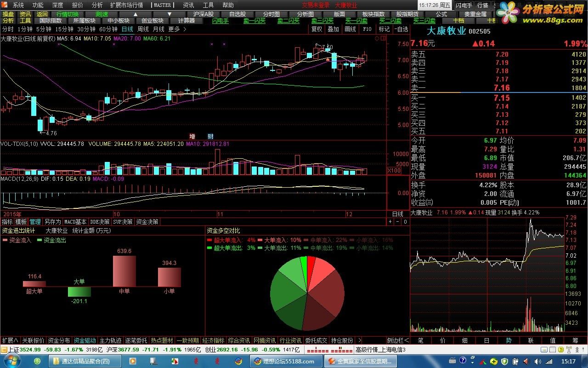Switch to the 资金分布 bottom tab

[x=59, y=340]
